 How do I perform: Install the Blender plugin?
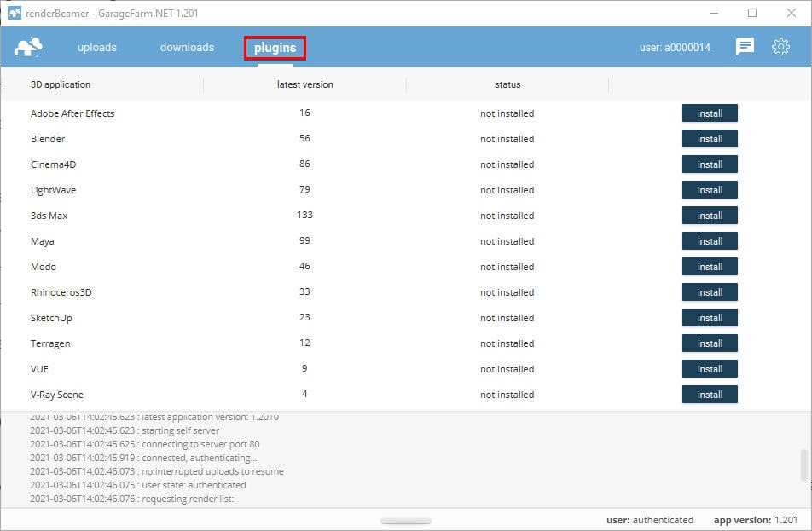710,139
